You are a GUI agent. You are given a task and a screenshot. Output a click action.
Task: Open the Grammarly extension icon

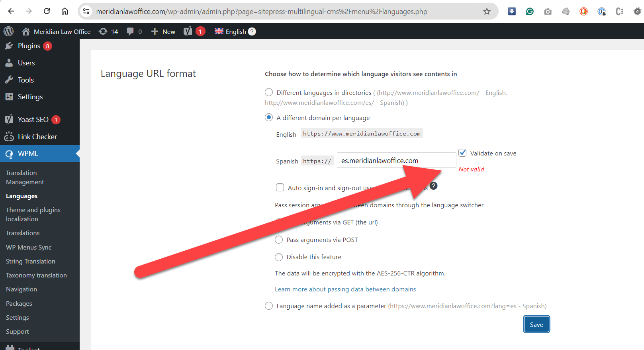530,11
